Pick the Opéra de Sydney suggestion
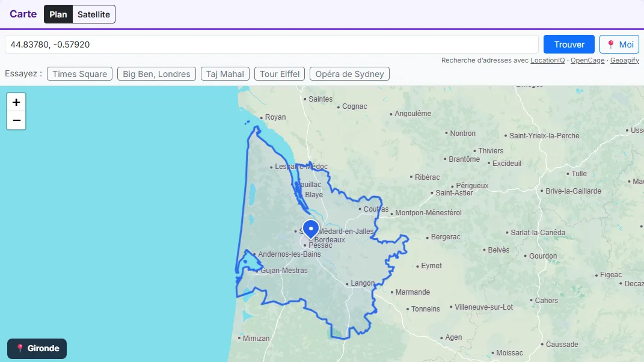This screenshot has height=362, width=644. (x=349, y=74)
